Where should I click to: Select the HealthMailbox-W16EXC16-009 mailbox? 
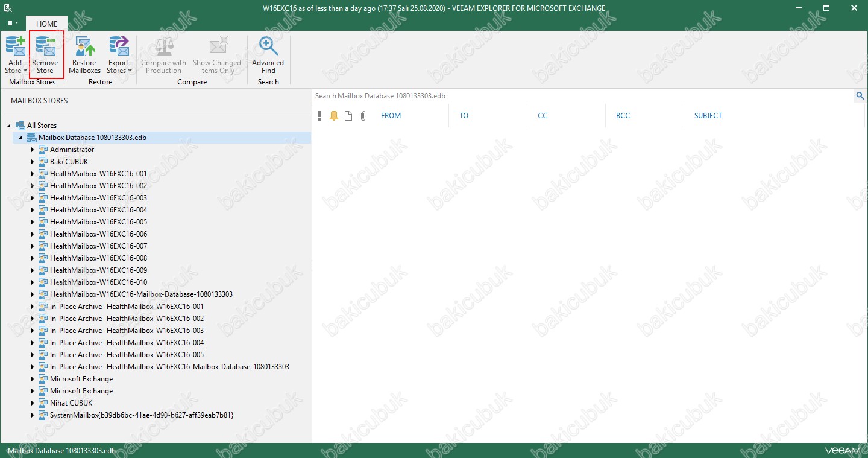(x=98, y=270)
